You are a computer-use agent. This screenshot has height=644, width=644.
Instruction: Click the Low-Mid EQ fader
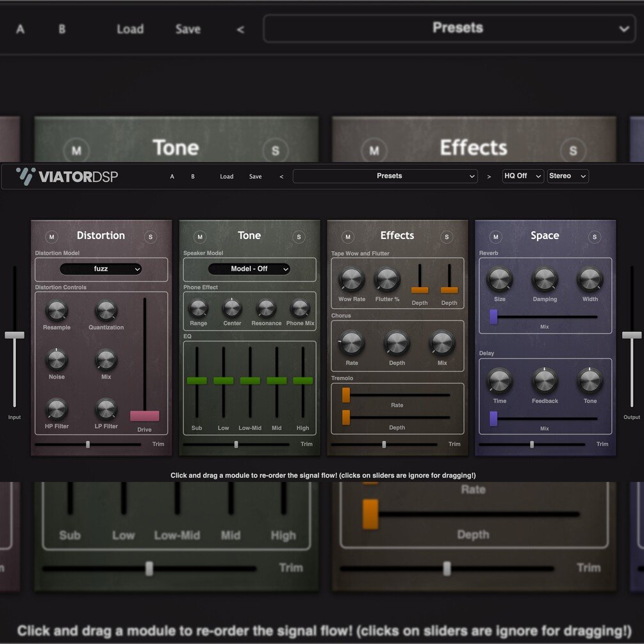(250, 381)
